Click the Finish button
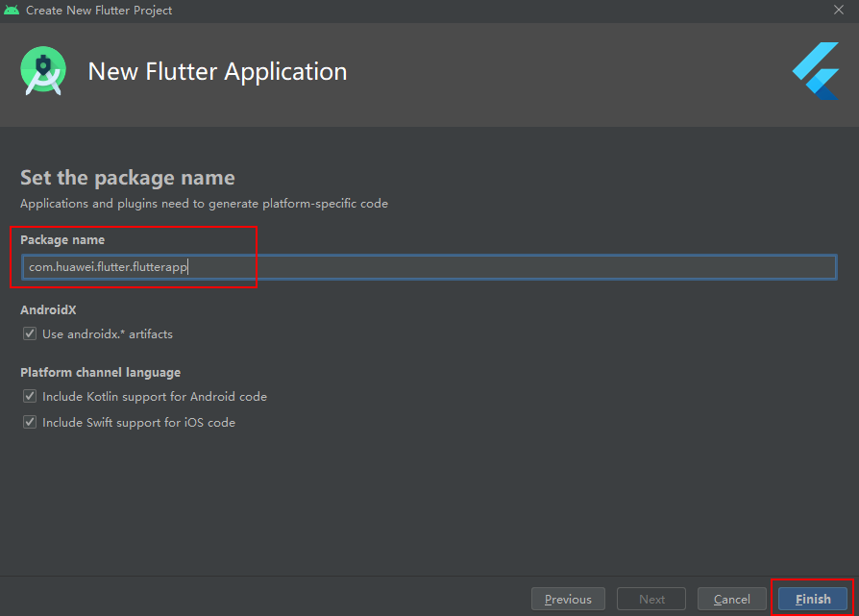The image size is (859, 616). 813,598
